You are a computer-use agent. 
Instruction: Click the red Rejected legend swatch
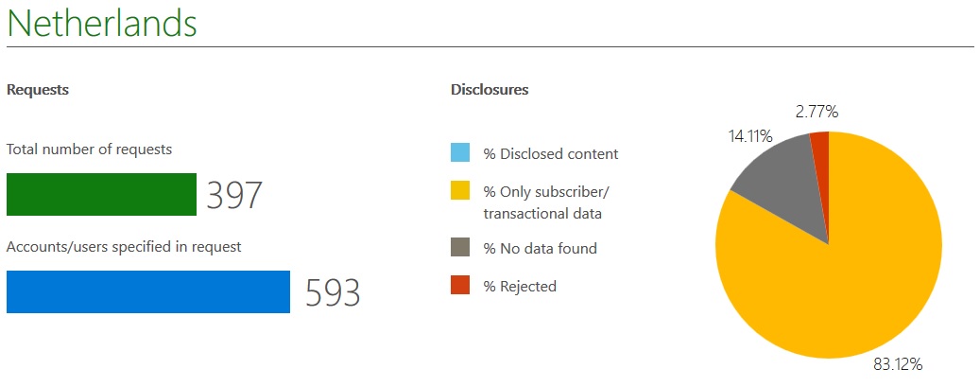tap(460, 286)
